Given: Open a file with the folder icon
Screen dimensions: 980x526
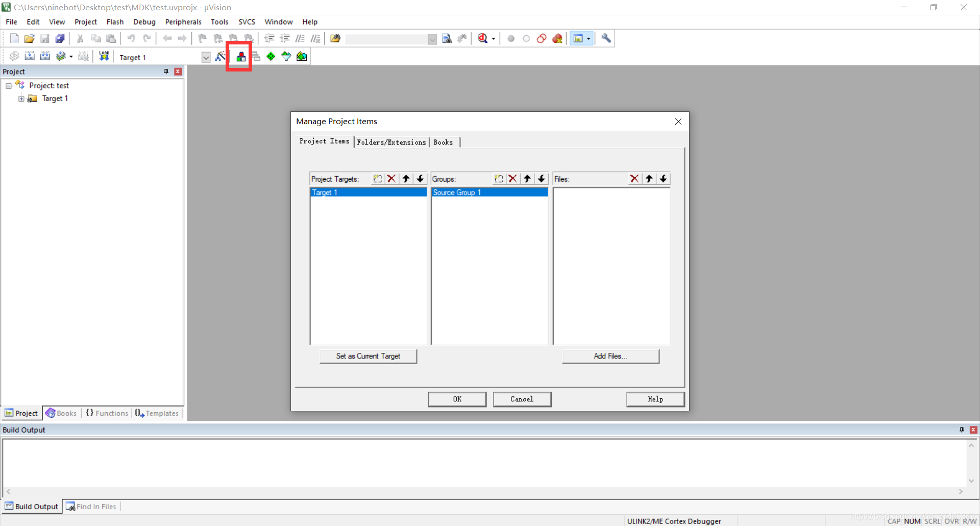Looking at the screenshot, I should (29, 38).
